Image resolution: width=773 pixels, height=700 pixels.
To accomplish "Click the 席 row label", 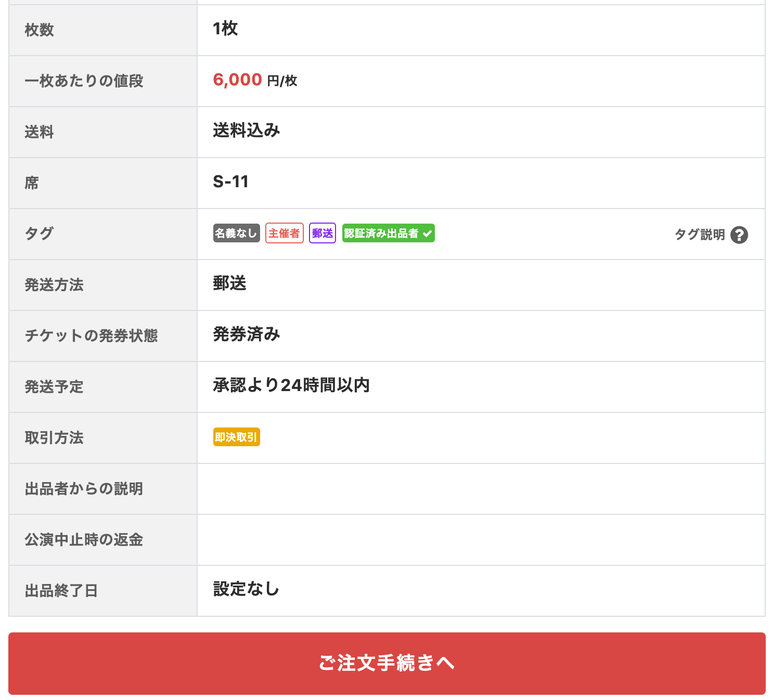I will point(32,183).
